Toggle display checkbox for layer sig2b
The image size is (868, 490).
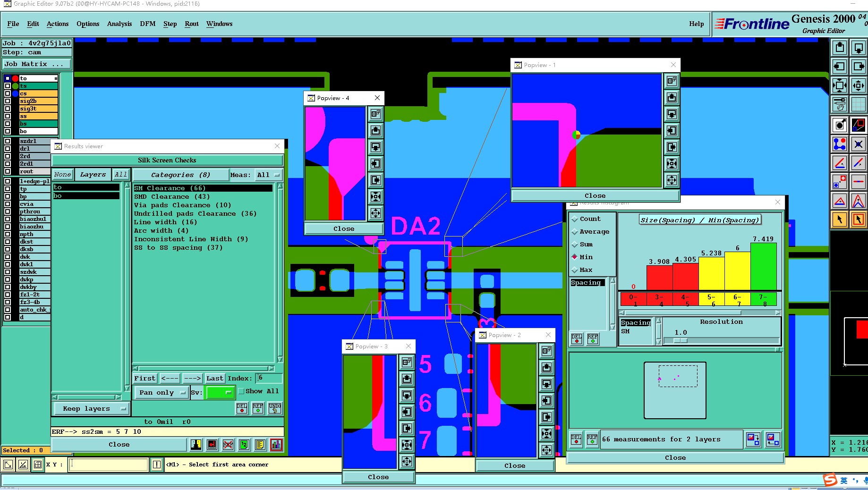coord(8,101)
